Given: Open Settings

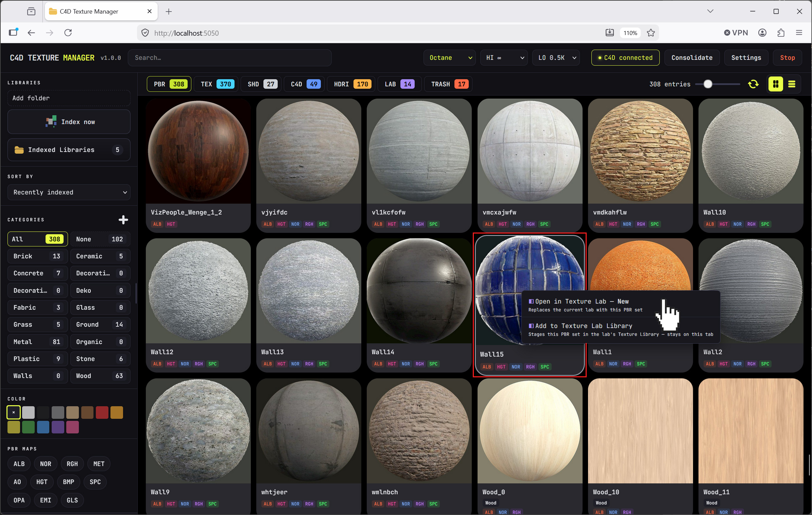Looking at the screenshot, I should coord(746,58).
